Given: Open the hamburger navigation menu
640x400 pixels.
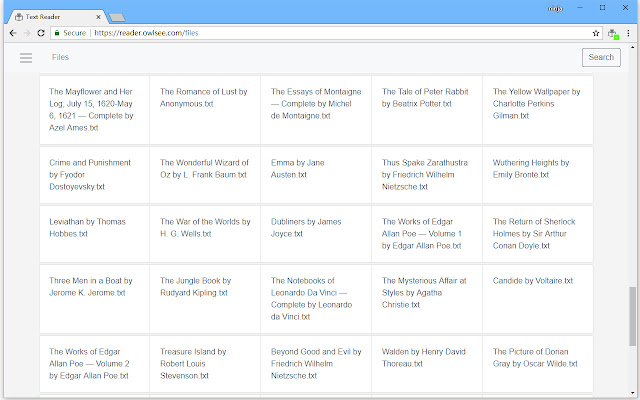Looking at the screenshot, I should (x=26, y=57).
